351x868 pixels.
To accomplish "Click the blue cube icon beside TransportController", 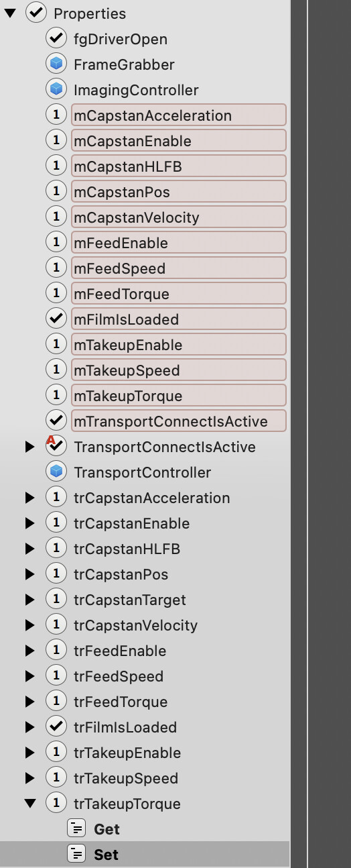I will pos(56,472).
